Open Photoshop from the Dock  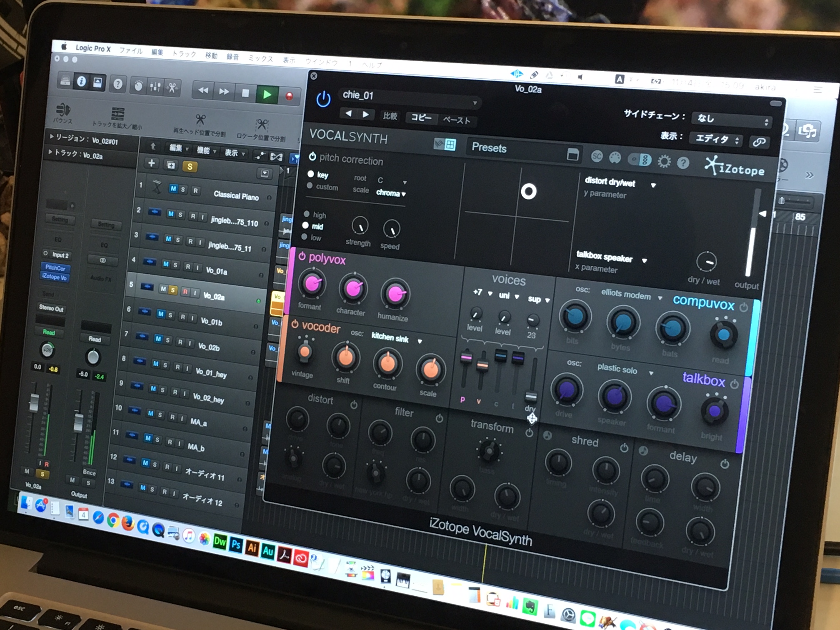tap(236, 544)
